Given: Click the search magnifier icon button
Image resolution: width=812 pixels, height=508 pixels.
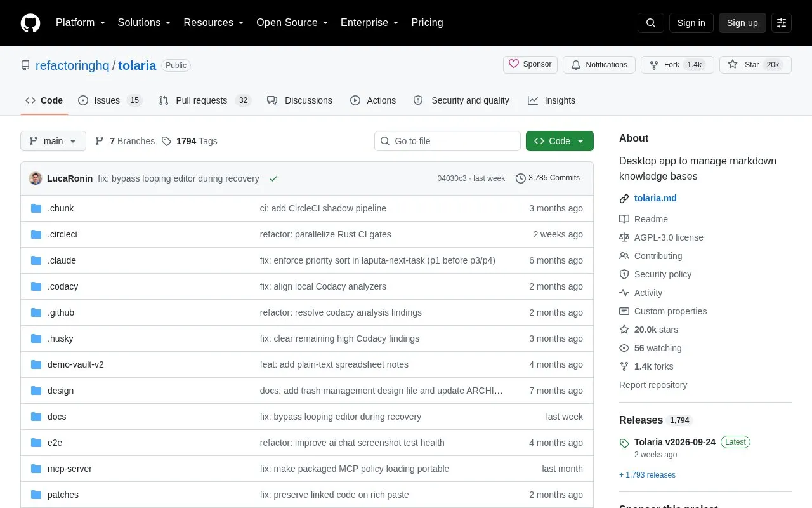Looking at the screenshot, I should tap(651, 23).
